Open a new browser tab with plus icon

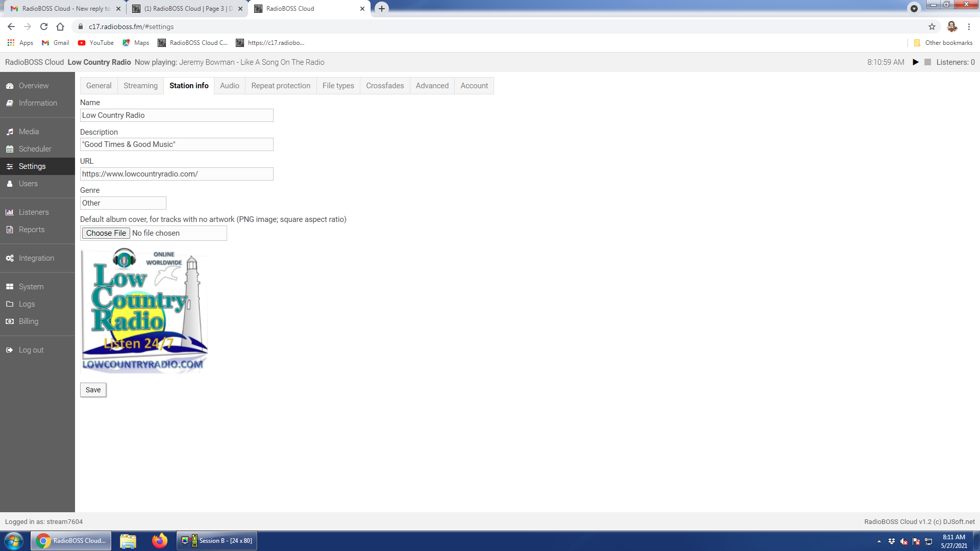382,9
